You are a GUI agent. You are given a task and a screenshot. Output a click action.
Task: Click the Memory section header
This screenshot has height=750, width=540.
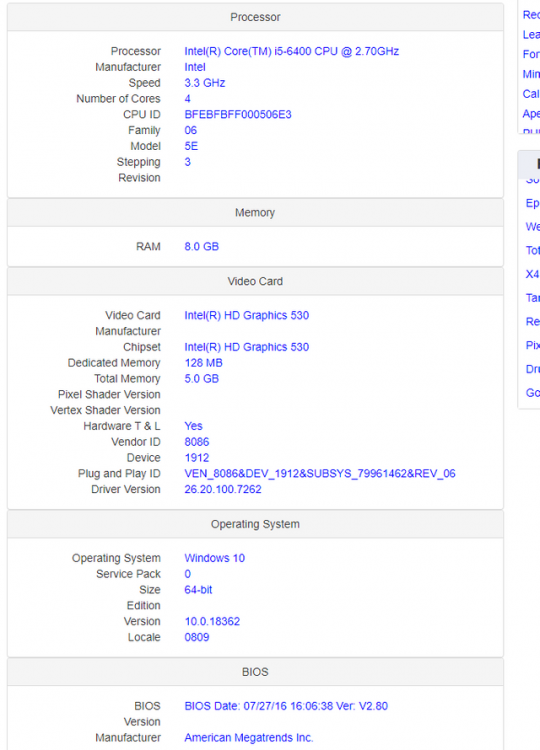pos(255,212)
